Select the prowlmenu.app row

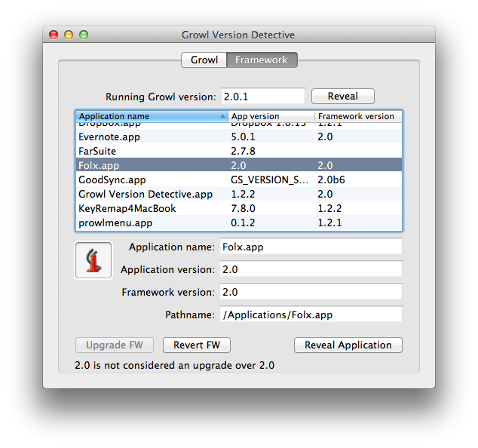tap(239, 222)
